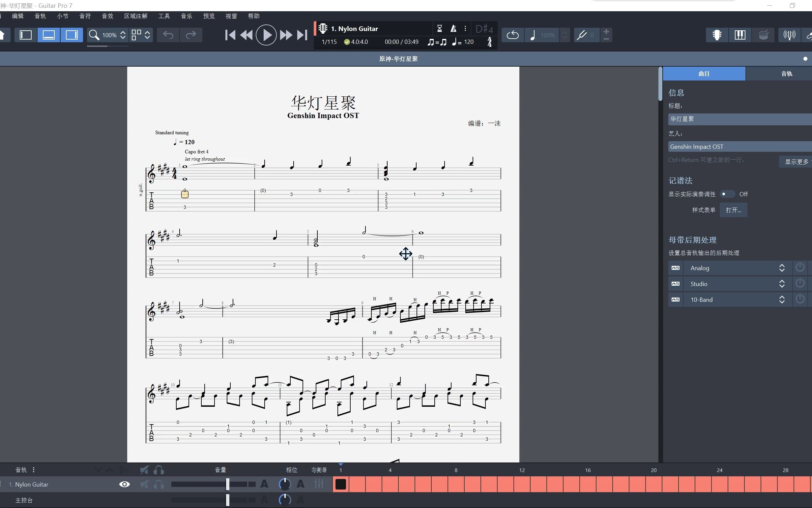
Task: Open the Analog mastering effect dropdown
Action: point(738,268)
